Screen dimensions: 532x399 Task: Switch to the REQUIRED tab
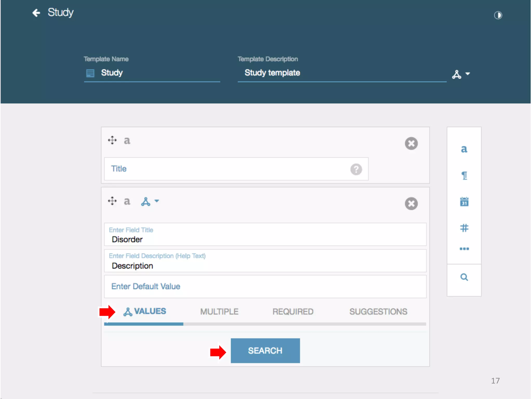[x=293, y=311]
